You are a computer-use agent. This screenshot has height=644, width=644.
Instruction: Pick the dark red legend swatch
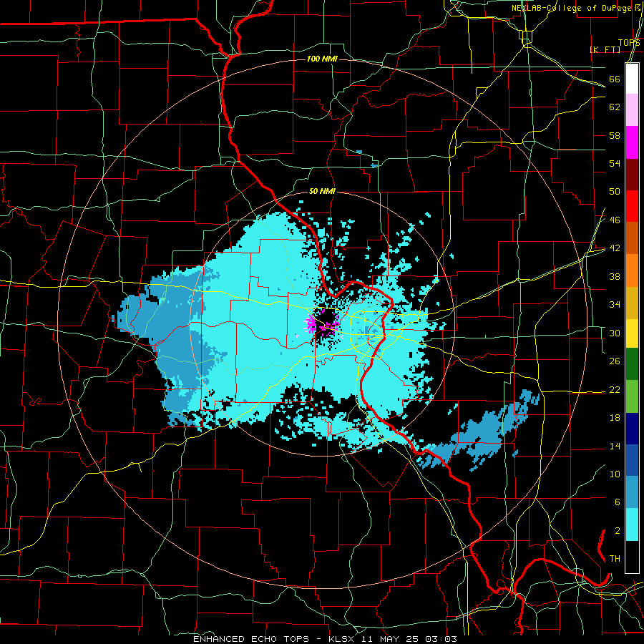coord(632,175)
